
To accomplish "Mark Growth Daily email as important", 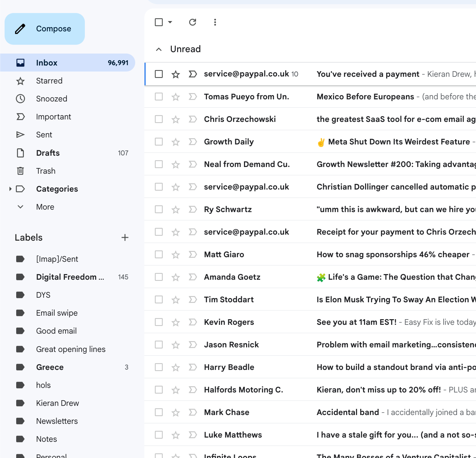I will coord(193,142).
